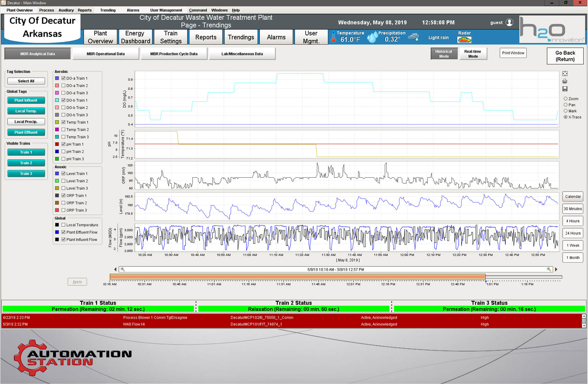Enable the DO-a Train 2 checkbox
588x384 pixels.
click(x=64, y=85)
